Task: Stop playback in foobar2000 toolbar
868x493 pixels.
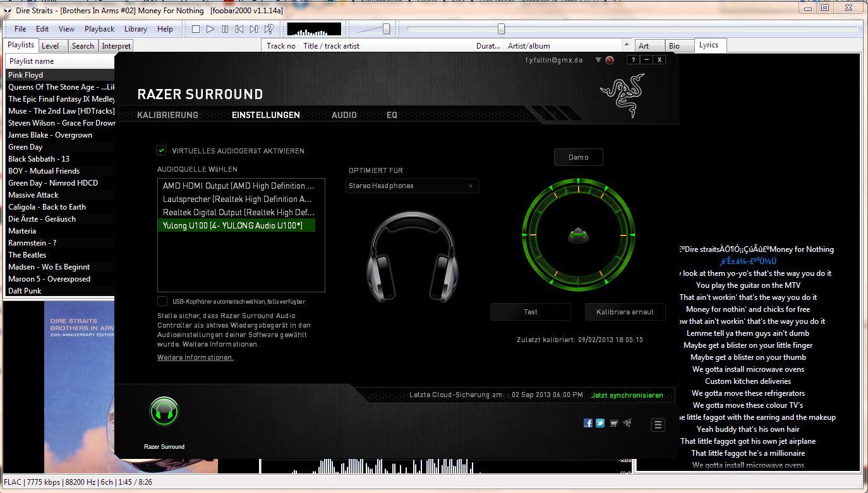Action: click(x=196, y=29)
